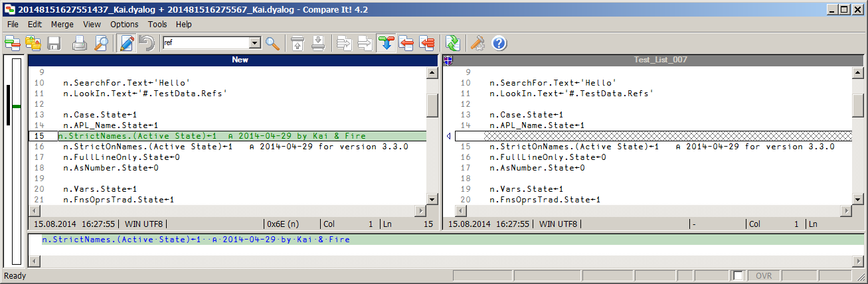Expand the search text dropdown arrow

point(254,43)
